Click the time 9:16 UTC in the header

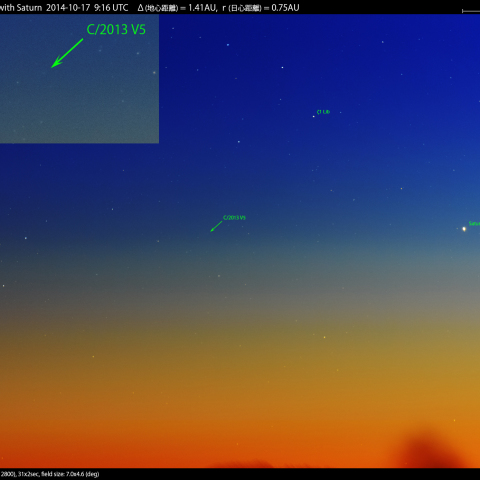[111, 8]
